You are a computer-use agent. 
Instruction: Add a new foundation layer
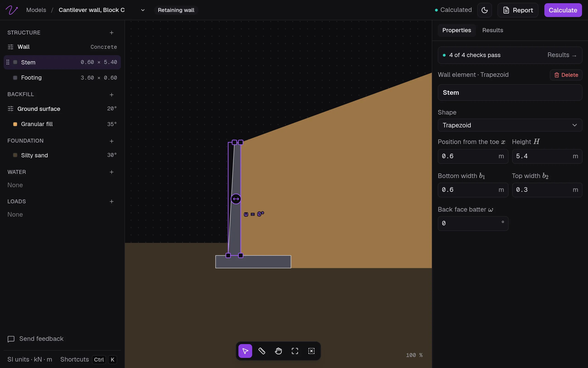click(x=112, y=141)
